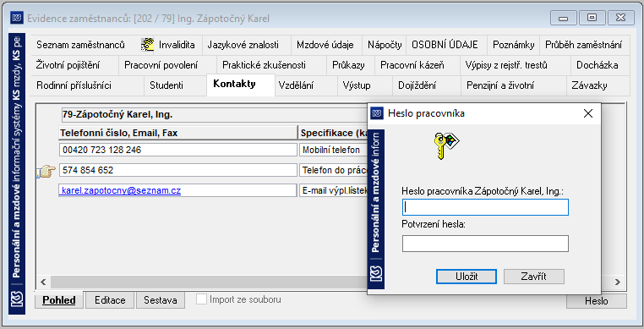
Task: Open the Seznam zaměstnanců tab
Action: pos(80,45)
